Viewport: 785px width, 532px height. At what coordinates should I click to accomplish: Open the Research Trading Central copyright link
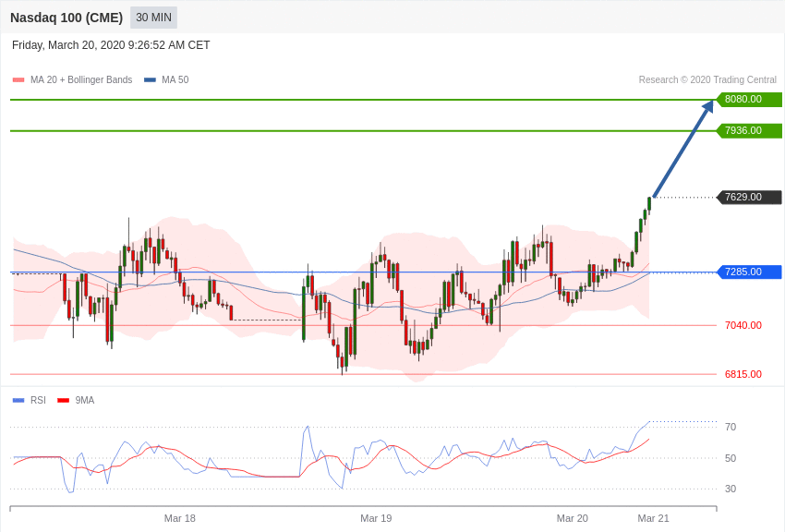(x=707, y=80)
